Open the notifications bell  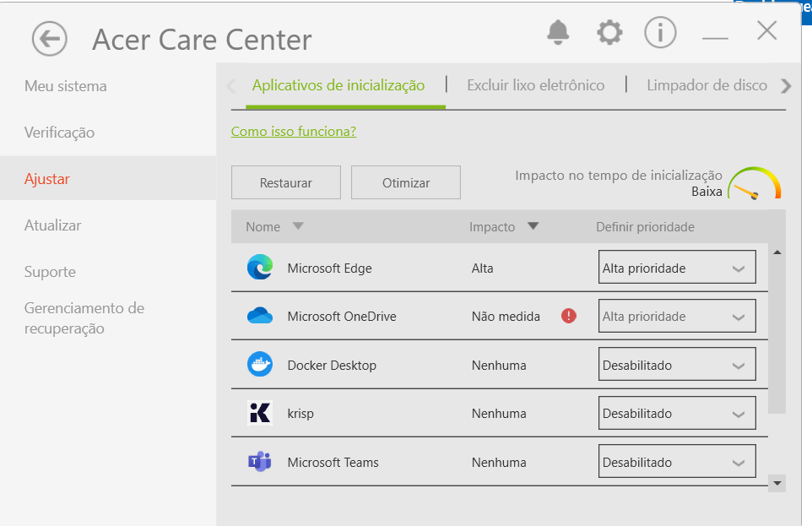(558, 32)
